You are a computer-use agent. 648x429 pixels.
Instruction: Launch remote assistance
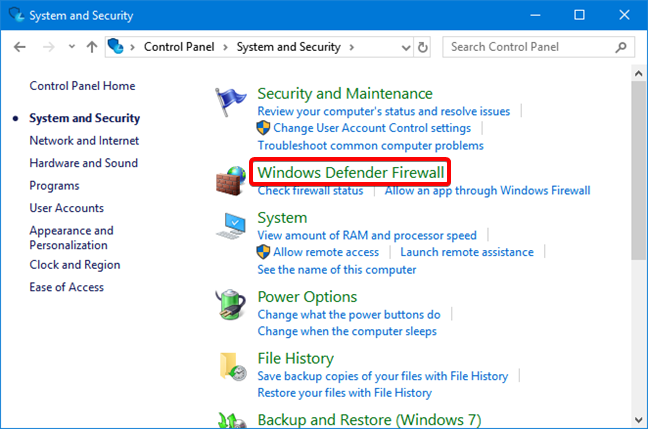coord(467,252)
